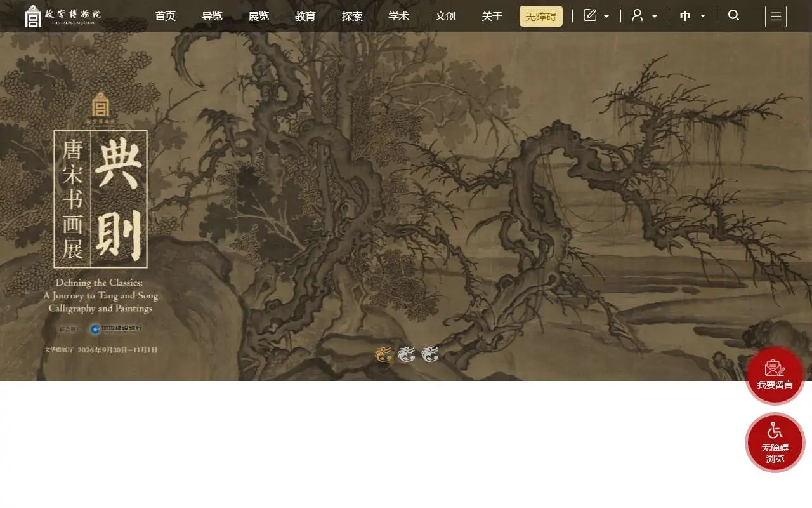Viewport: 812px width, 508px height.
Task: Expand the language dropdown arrow
Action: [x=703, y=17]
